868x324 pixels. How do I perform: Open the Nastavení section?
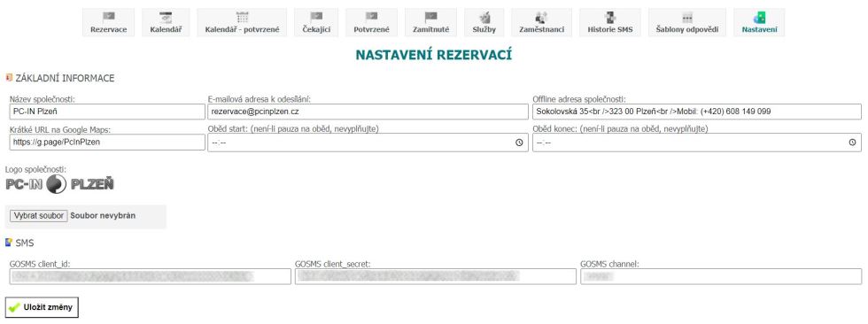coord(759,23)
